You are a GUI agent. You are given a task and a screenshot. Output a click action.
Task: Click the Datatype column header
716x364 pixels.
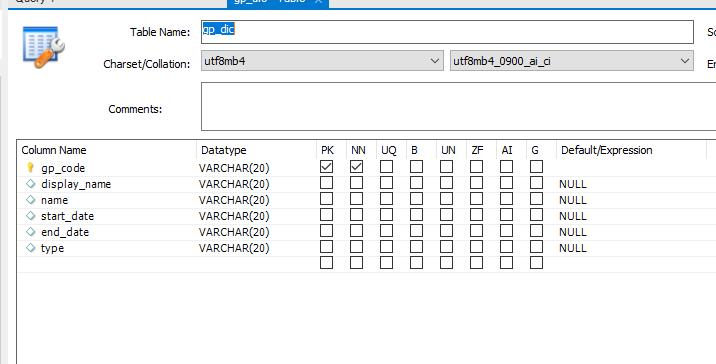click(x=224, y=150)
